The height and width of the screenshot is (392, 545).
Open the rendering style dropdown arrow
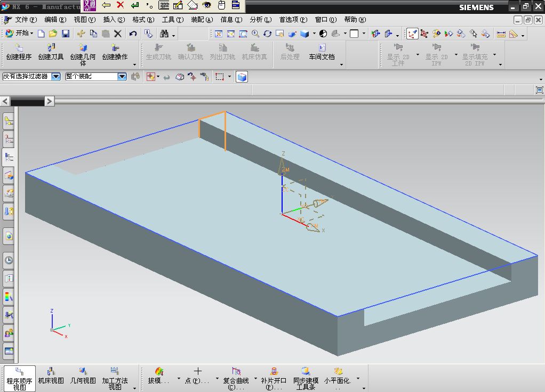click(x=314, y=34)
